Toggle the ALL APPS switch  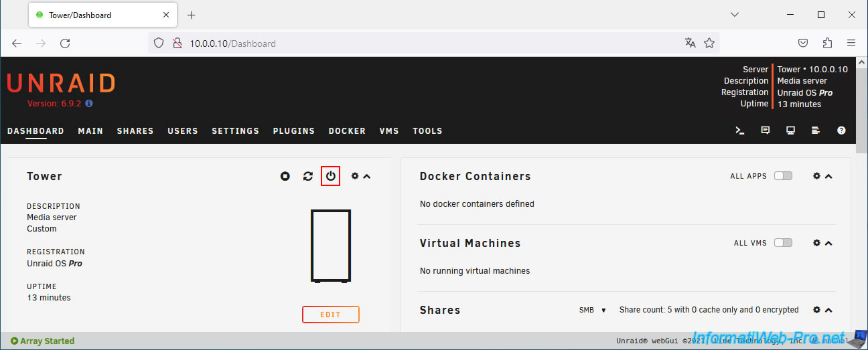coord(782,176)
